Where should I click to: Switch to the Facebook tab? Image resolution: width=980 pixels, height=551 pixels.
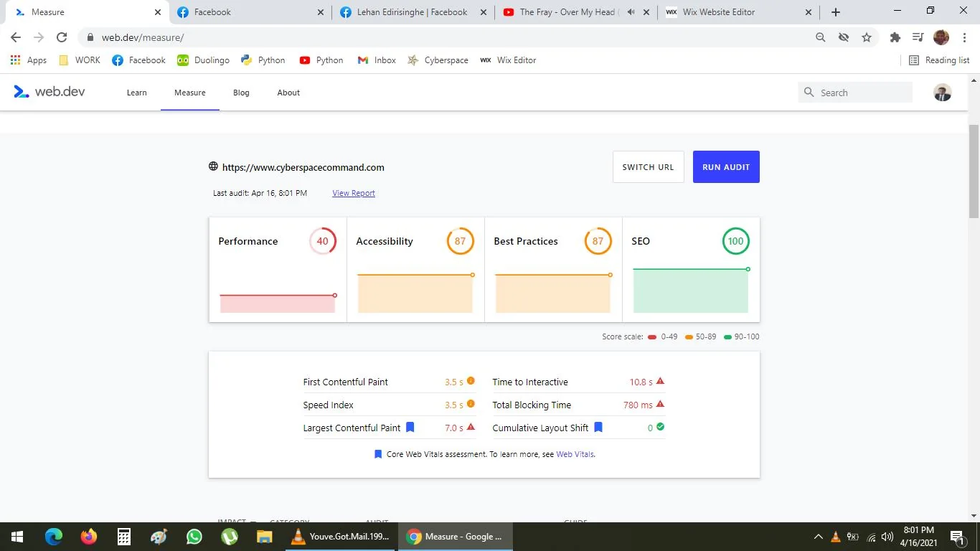point(250,12)
